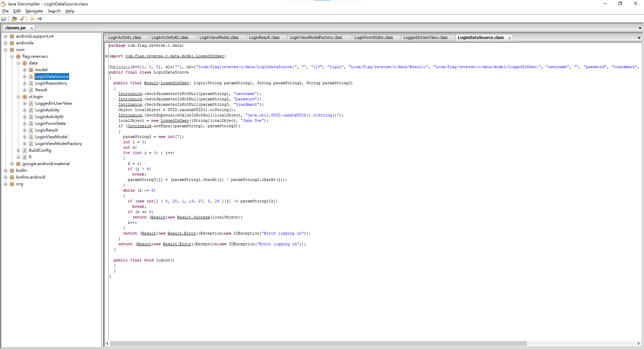Expand the import statement fold
Image resolution: width=644 pixels, height=349 pixels.
[107, 56]
